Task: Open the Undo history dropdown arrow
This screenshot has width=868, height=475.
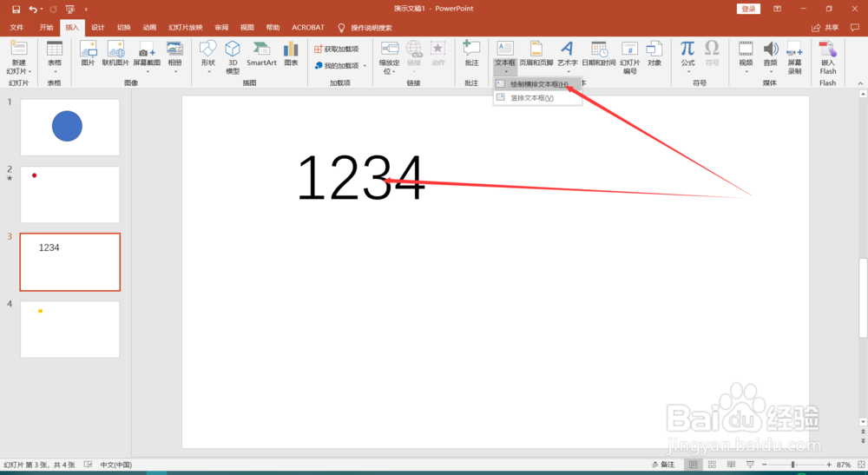Action: 42,9
